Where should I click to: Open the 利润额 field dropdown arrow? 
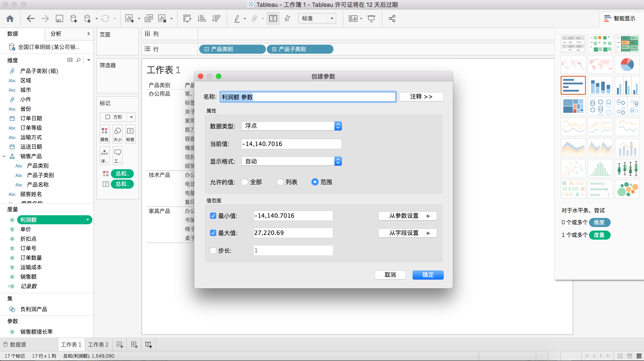tap(87, 220)
